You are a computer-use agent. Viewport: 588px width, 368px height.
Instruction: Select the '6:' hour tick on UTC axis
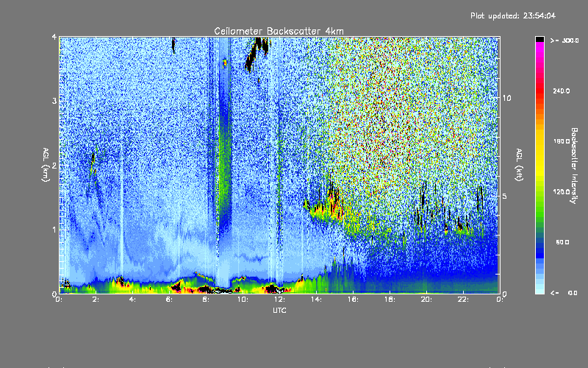[x=170, y=300]
